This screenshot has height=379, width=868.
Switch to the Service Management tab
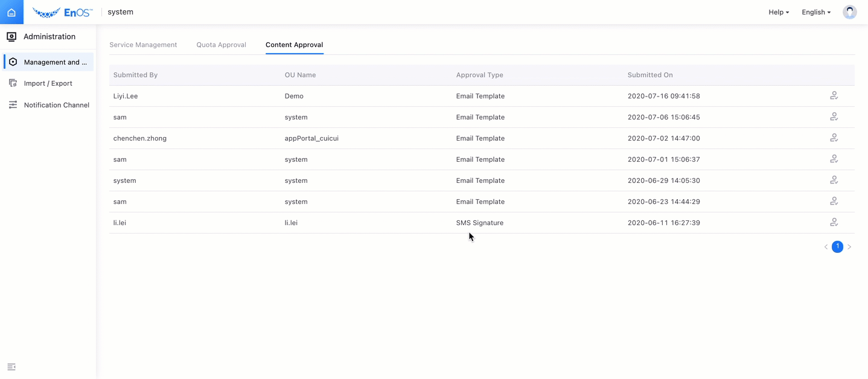(143, 45)
